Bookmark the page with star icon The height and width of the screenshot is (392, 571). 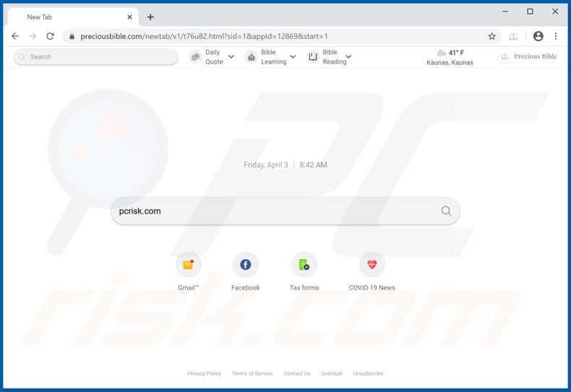point(491,36)
